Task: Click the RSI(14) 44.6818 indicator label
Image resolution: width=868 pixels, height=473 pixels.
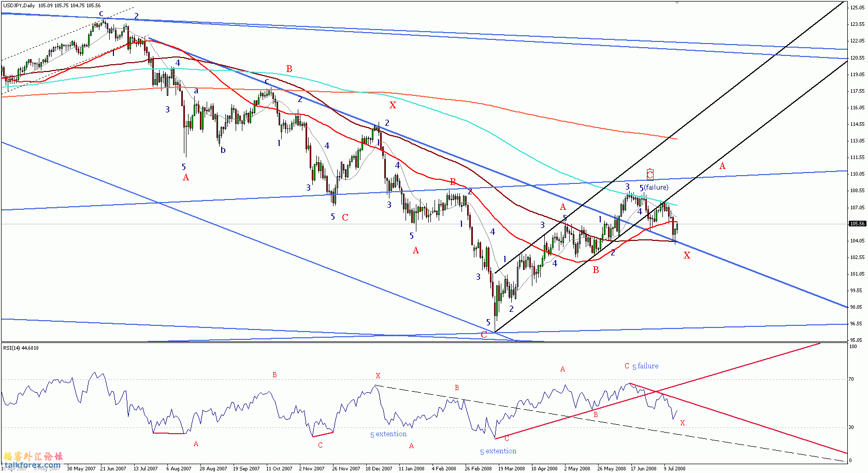Action: tap(21, 348)
